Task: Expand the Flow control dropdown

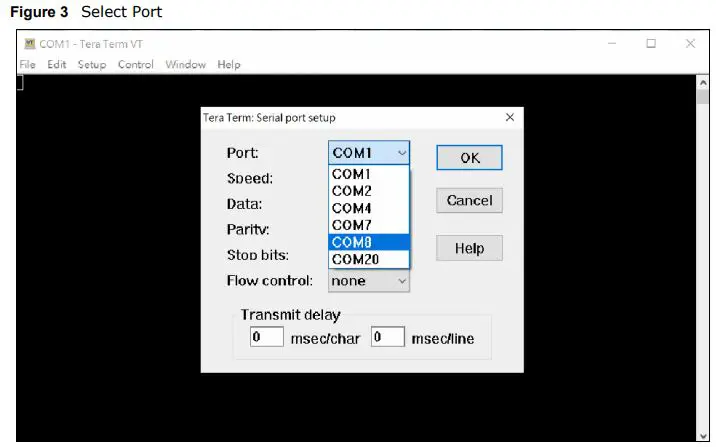Action: (369, 281)
